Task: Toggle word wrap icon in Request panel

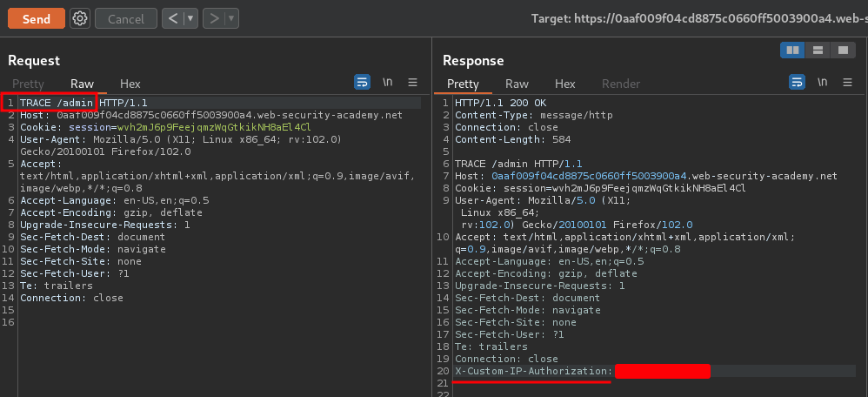Action: coord(362,83)
